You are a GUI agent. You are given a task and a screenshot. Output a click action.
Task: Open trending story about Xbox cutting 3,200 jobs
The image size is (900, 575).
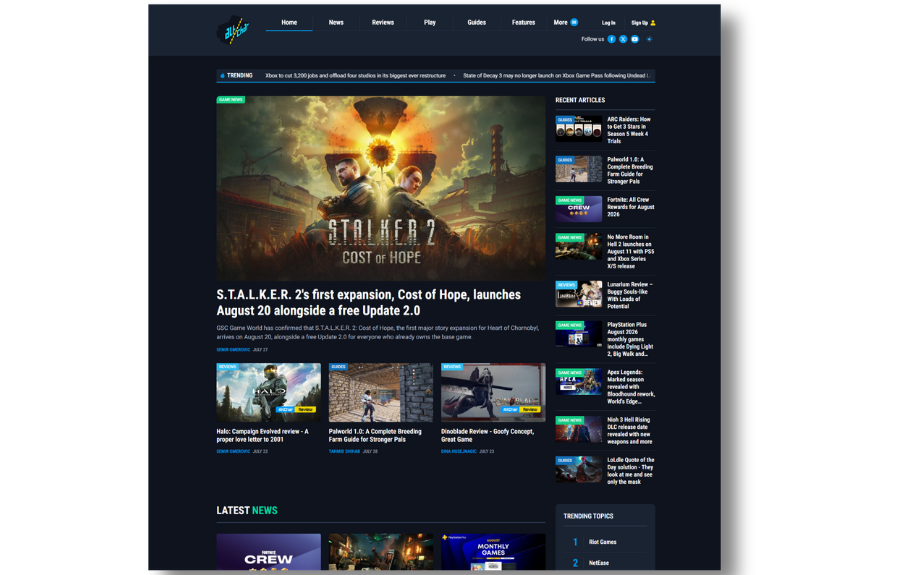[355, 75]
